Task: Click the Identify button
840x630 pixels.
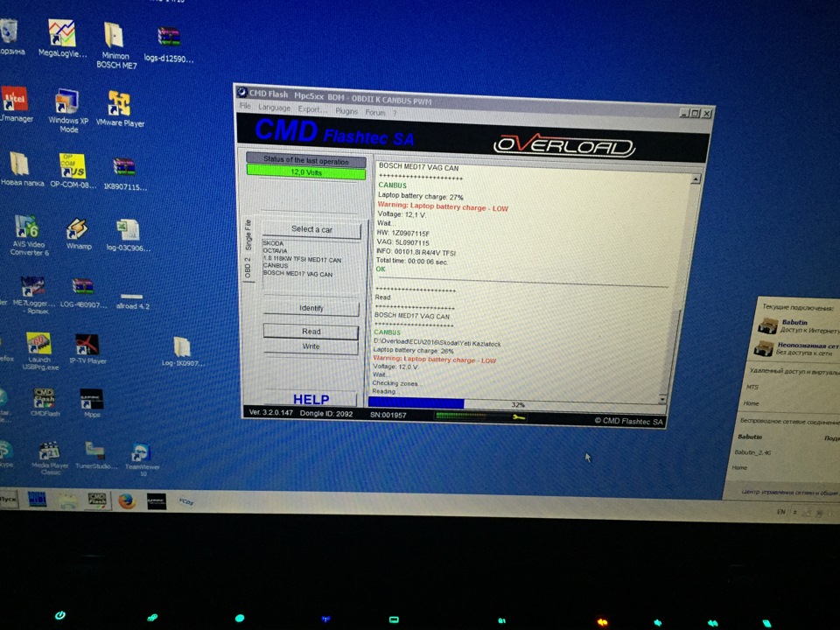Action: (311, 308)
